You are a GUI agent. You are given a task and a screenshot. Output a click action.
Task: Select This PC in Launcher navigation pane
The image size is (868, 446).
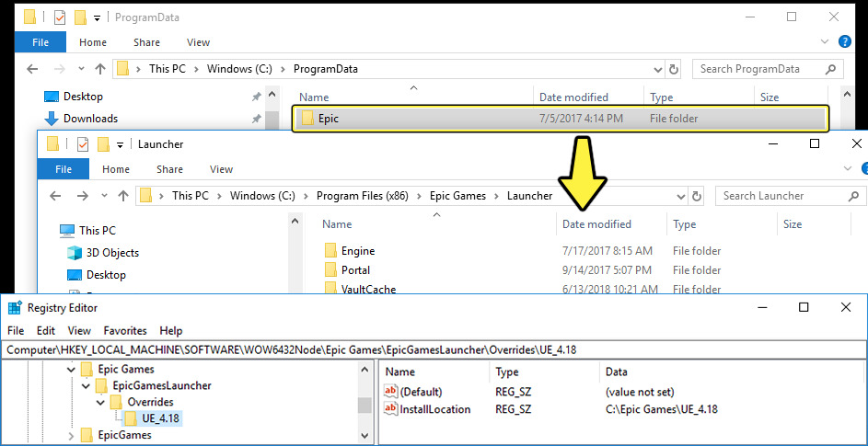(x=87, y=230)
